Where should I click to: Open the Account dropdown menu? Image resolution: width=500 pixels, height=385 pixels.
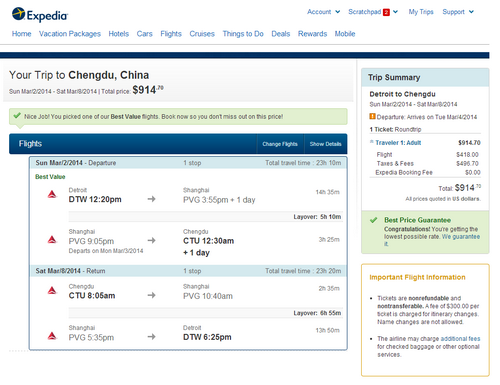click(323, 12)
